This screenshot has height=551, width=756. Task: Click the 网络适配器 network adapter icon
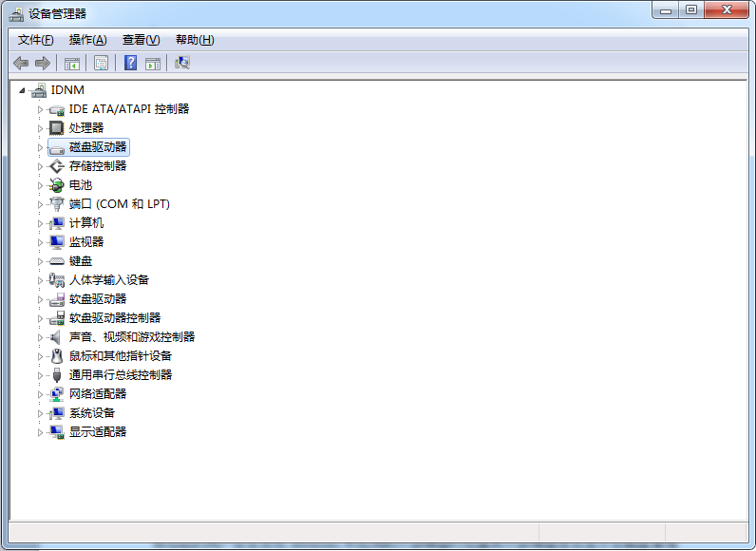pos(57,394)
